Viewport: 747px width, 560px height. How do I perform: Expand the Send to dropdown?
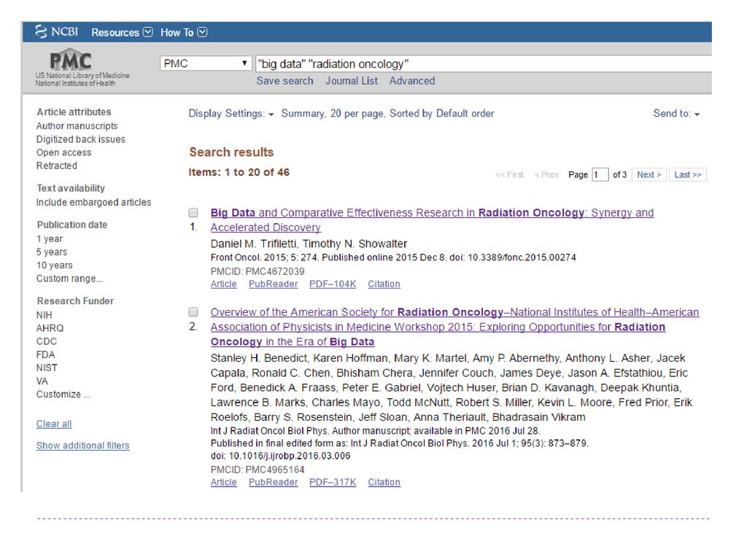point(676,114)
